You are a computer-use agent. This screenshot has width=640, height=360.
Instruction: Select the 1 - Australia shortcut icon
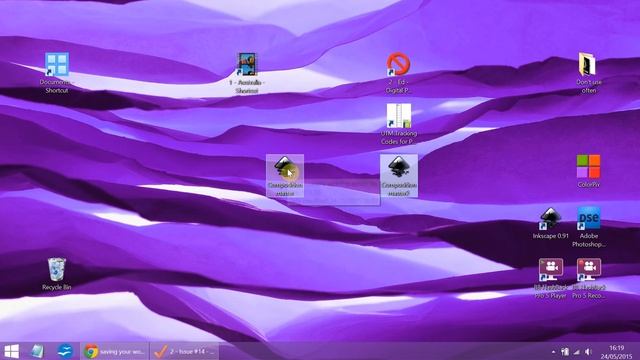pyautogui.click(x=247, y=73)
